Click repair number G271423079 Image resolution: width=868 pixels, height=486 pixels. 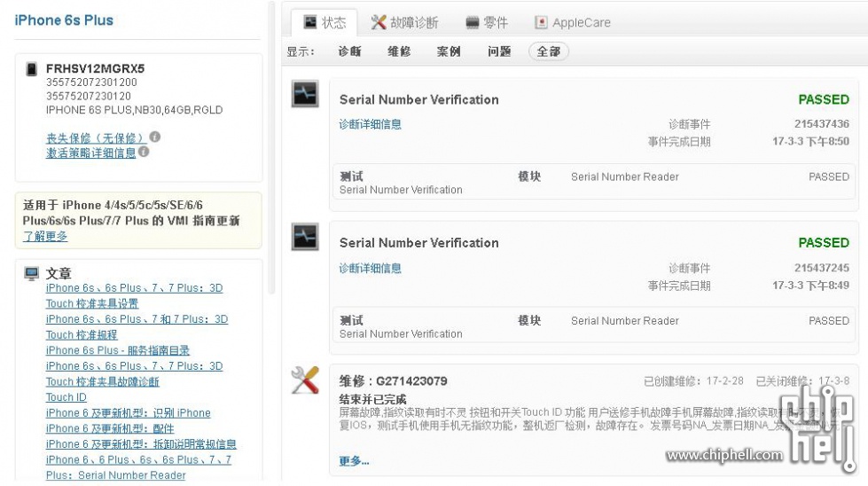pyautogui.click(x=412, y=380)
